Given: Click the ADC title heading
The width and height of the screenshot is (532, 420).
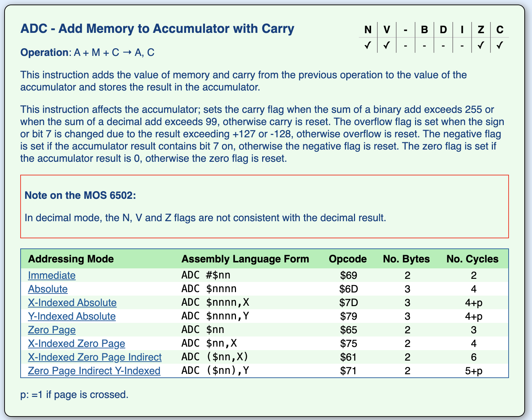Looking at the screenshot, I should (x=157, y=29).
